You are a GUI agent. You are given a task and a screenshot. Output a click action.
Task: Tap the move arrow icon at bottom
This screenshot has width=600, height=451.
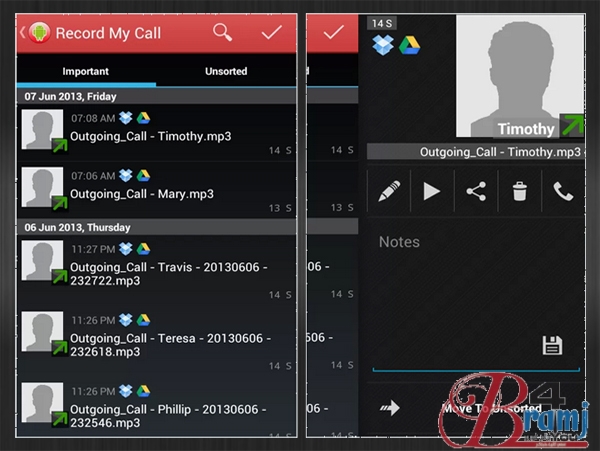(390, 408)
